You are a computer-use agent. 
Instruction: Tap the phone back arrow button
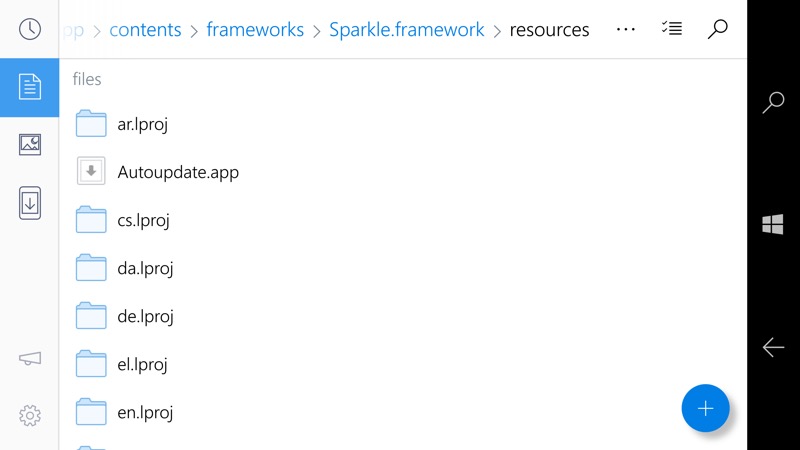tap(773, 347)
